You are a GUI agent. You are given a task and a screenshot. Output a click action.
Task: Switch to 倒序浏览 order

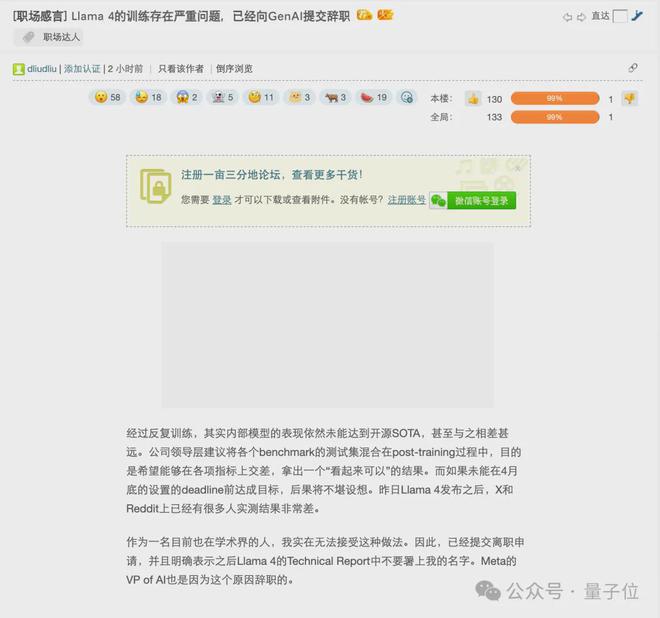click(x=234, y=69)
